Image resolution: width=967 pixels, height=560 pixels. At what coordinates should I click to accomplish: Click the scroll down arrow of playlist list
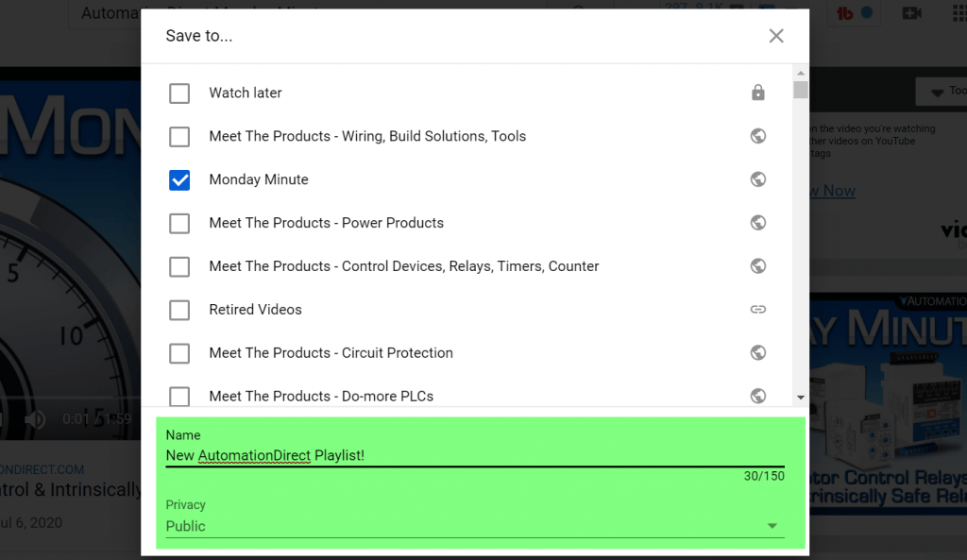pos(801,398)
